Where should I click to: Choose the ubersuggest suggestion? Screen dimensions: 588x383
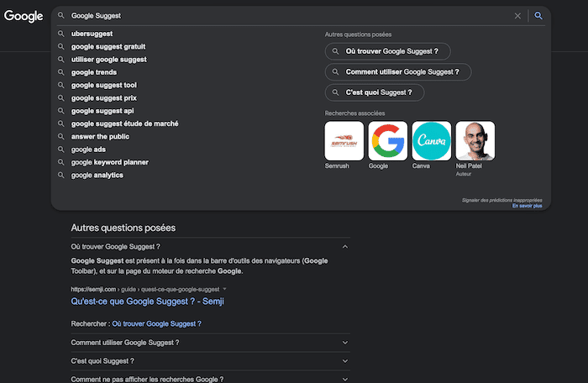93,34
